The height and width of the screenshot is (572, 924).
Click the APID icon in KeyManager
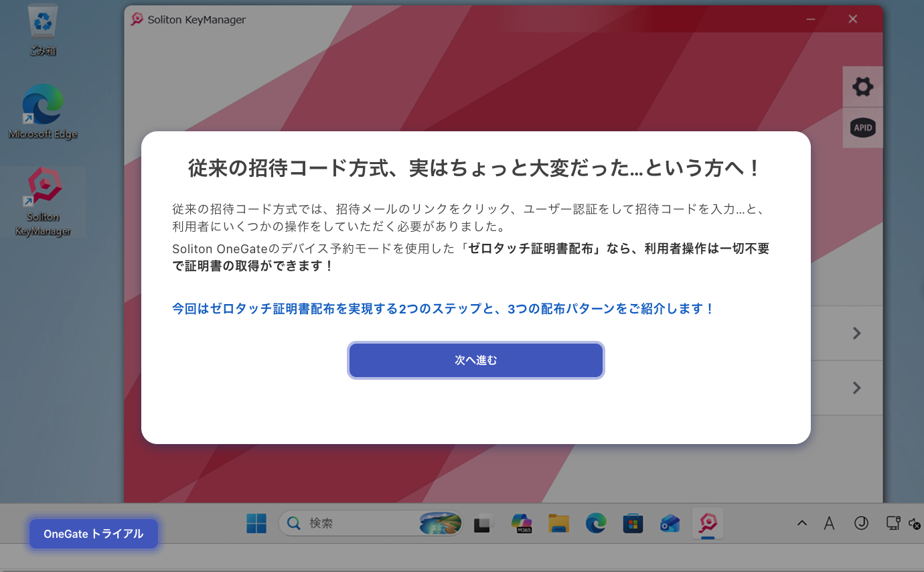tap(862, 127)
